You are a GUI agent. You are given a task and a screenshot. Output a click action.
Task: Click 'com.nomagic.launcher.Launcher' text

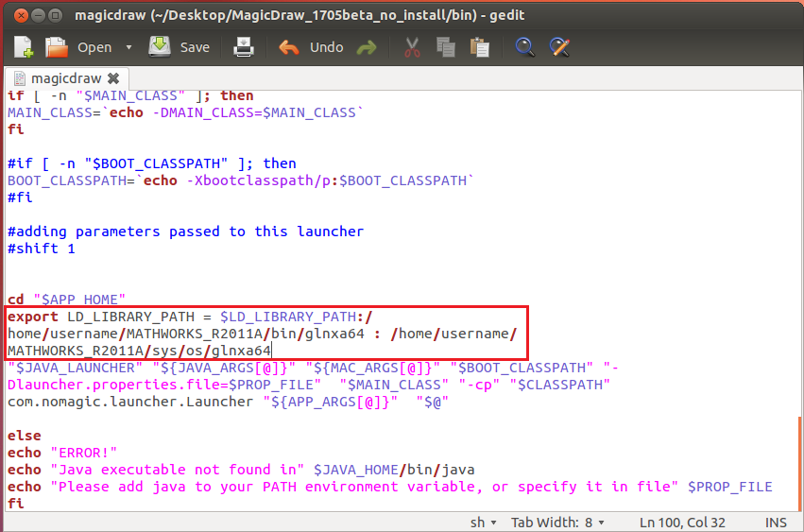point(130,402)
